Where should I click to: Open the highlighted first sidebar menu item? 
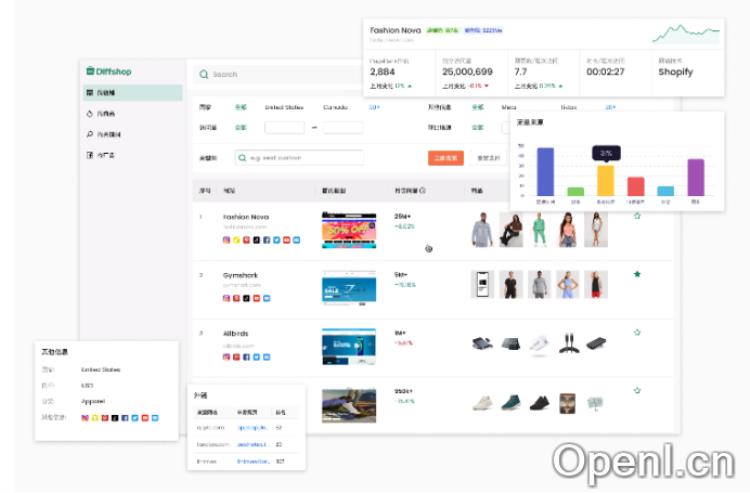click(132, 93)
